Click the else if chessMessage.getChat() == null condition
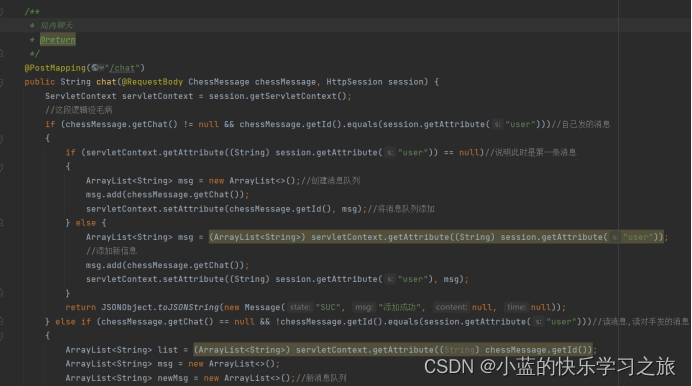The image size is (692, 386). click(178, 322)
